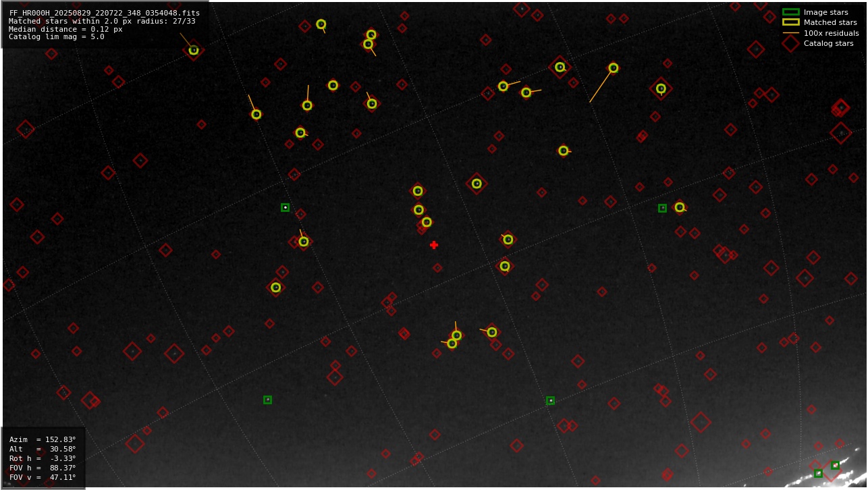Click the 'Image stars' legend label
The image size is (868, 490).
click(826, 13)
